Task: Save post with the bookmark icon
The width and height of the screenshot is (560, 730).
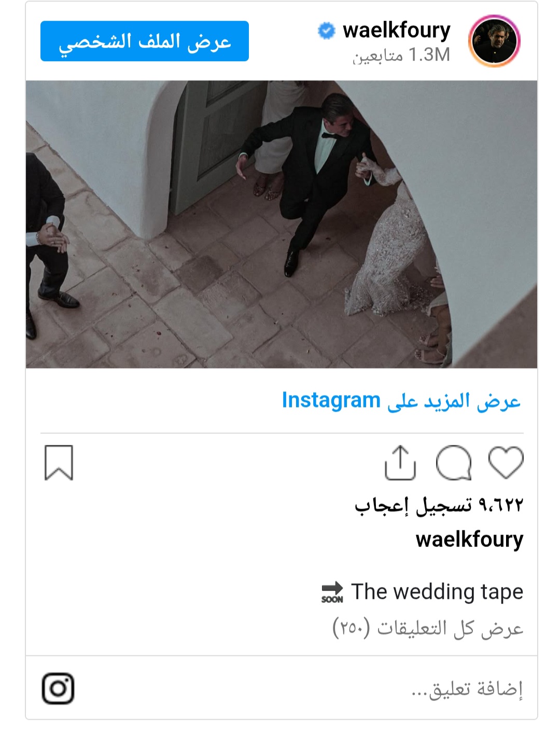Action: [59, 462]
